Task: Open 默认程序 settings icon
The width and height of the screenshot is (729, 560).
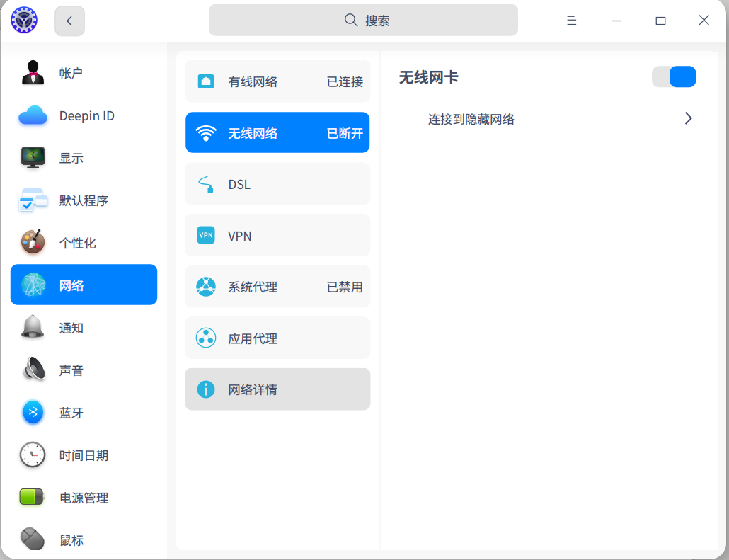Action: click(33, 200)
